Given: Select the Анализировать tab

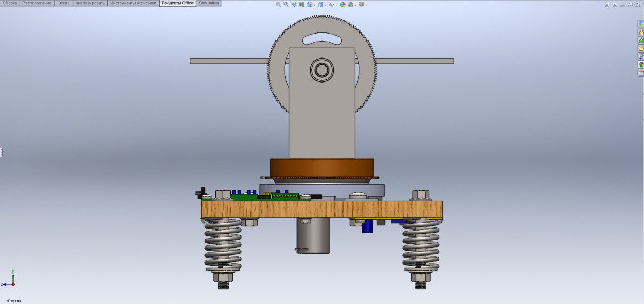Looking at the screenshot, I should coord(90,3).
